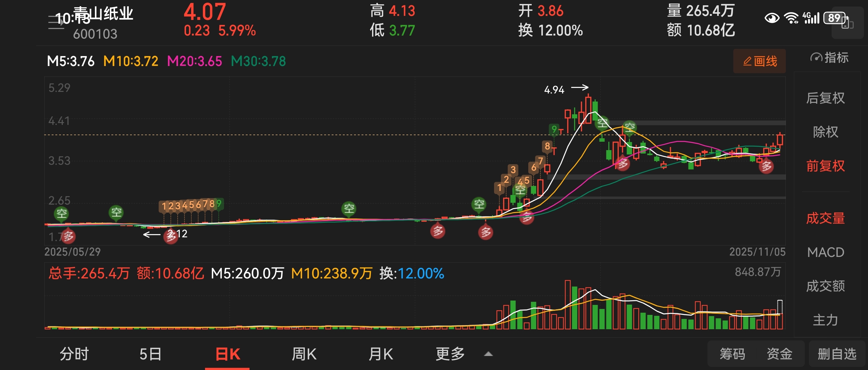
Task: Tap the Wi-Fi status icon
Action: 791,18
